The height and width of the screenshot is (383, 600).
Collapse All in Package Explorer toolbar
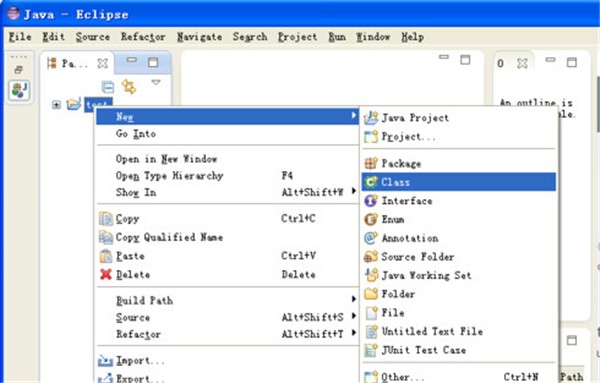108,87
